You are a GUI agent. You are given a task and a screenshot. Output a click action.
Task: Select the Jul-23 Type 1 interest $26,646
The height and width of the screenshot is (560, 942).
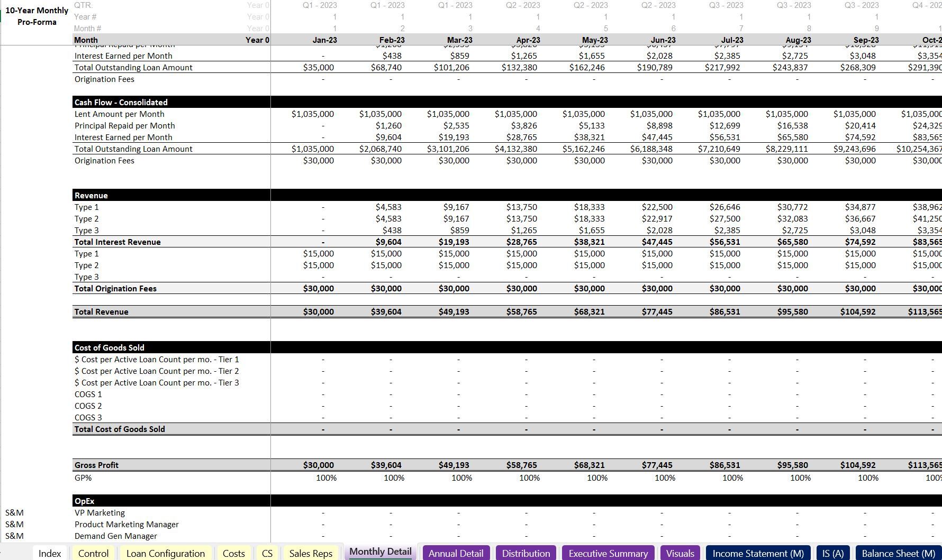[x=725, y=207]
